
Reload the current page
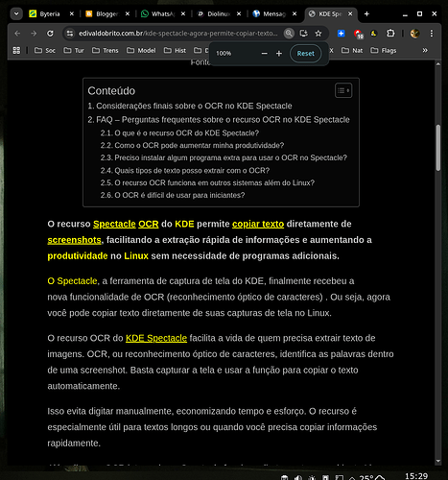coord(50,34)
